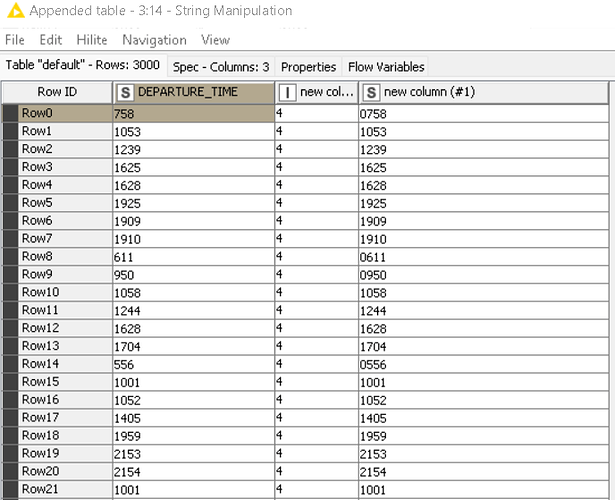Click the new col value 4 in Row12
Screen dimensions: 615x500
[317, 328]
